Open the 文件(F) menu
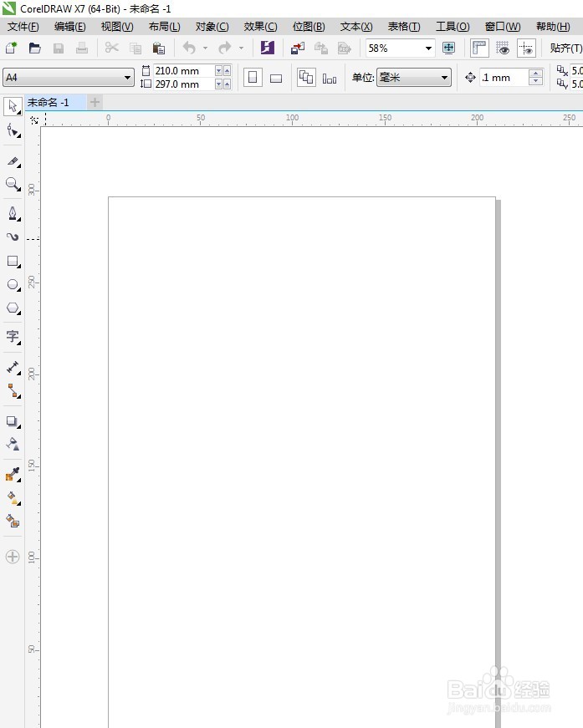The image size is (583, 728). pyautogui.click(x=23, y=27)
